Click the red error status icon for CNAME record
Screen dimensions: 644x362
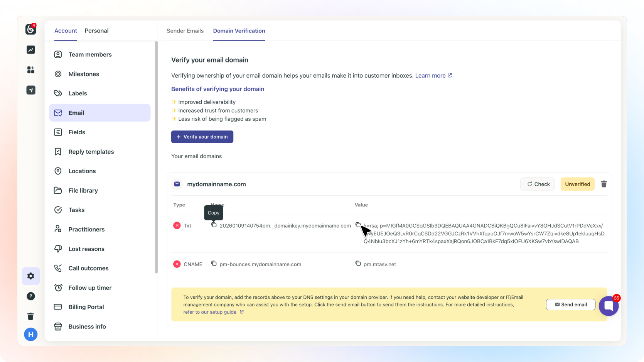177,264
